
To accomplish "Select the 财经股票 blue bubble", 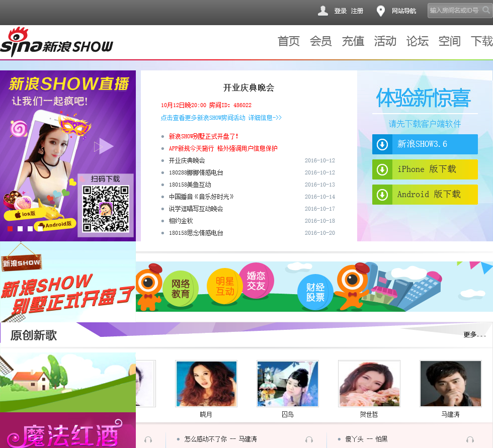I will [x=315, y=292].
